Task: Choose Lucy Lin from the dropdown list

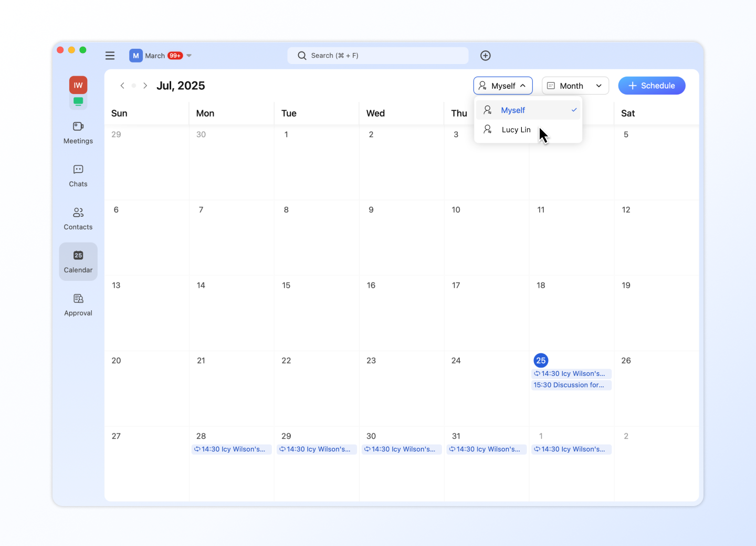Action: pyautogui.click(x=516, y=130)
